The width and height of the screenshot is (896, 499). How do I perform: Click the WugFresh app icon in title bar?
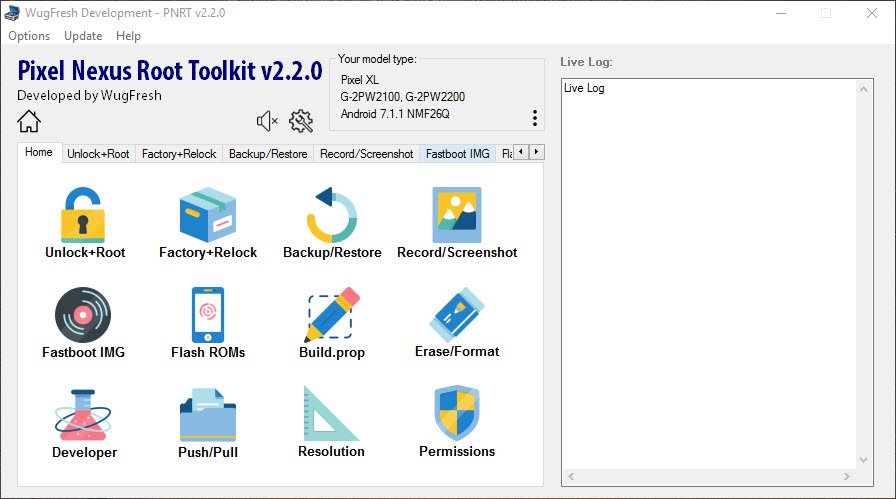pos(11,13)
